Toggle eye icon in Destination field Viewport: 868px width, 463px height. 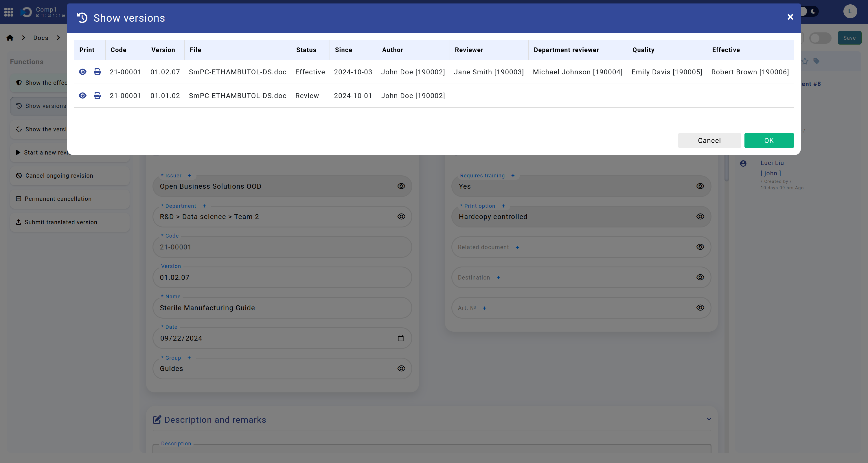[x=700, y=277]
